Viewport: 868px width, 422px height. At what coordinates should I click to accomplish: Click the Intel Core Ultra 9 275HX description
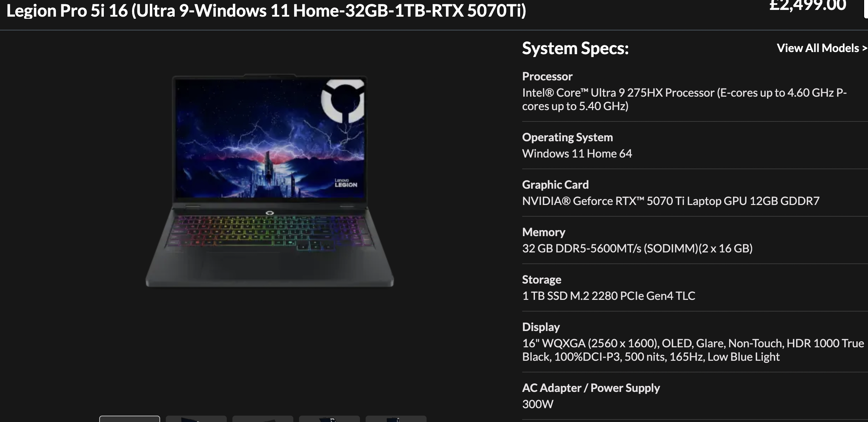point(684,99)
